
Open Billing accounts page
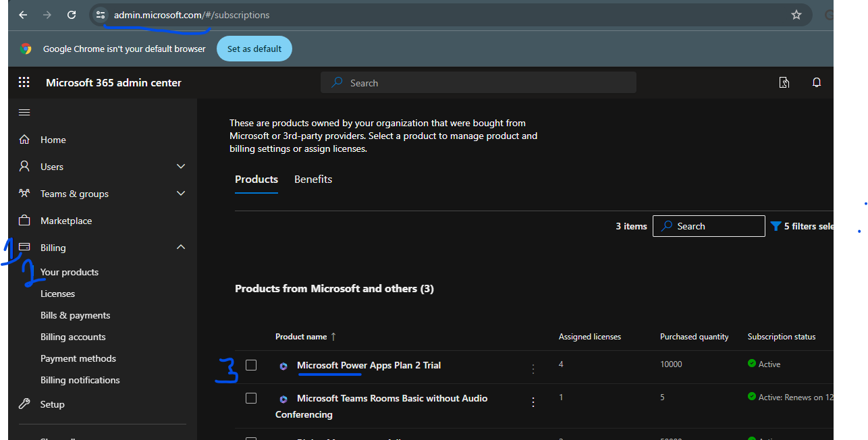click(x=73, y=337)
